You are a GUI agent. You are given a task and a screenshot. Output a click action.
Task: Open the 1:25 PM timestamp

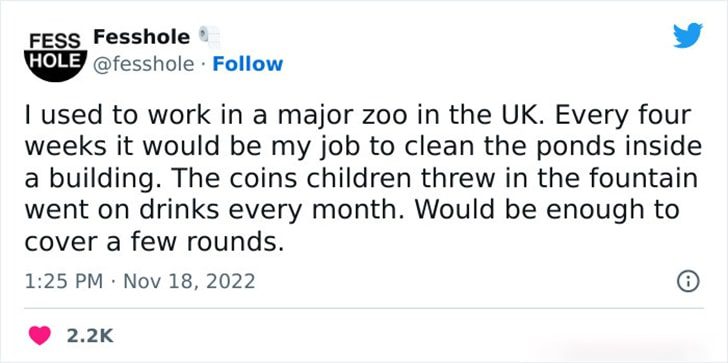[x=64, y=281]
